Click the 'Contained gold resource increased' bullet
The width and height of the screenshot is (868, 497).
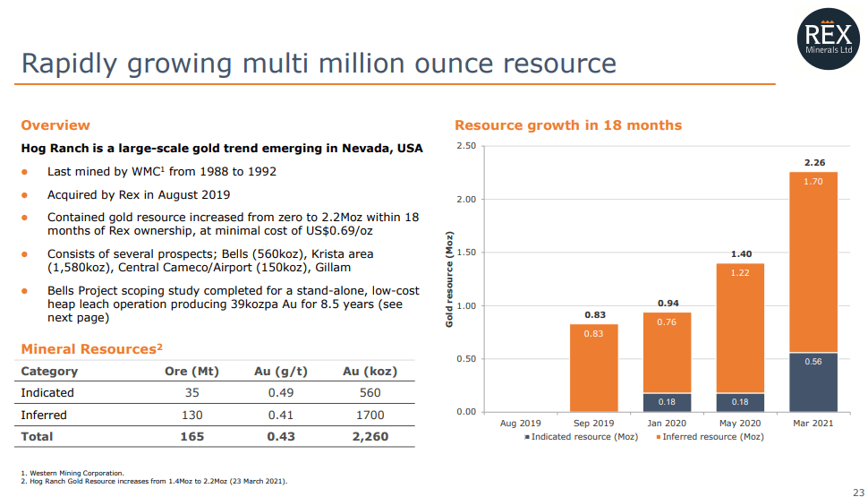point(233,224)
